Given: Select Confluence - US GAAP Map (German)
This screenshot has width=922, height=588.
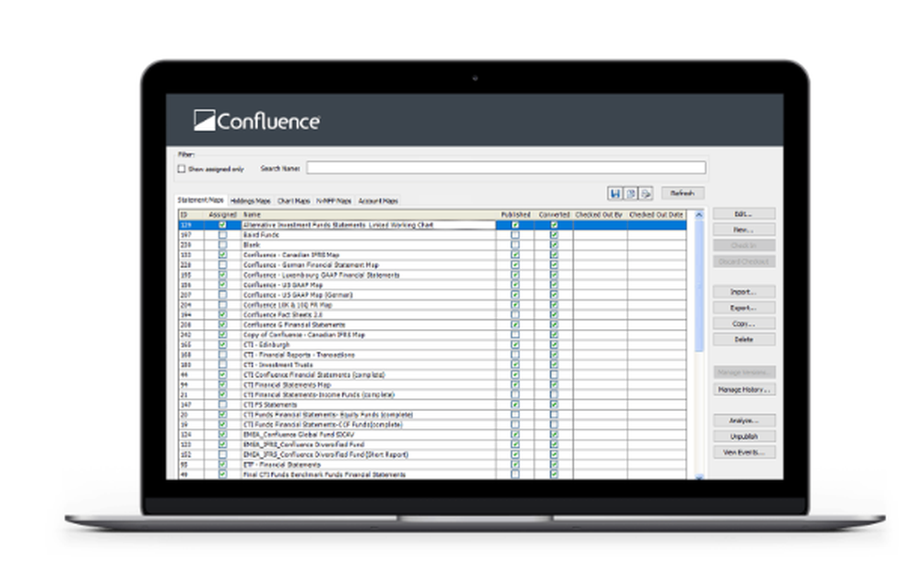Looking at the screenshot, I should tap(298, 295).
